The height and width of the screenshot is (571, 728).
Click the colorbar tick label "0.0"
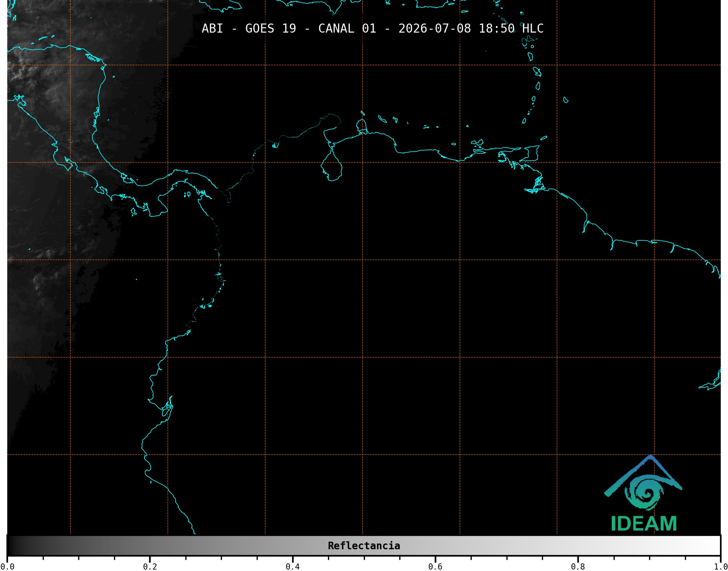[x=8, y=566]
